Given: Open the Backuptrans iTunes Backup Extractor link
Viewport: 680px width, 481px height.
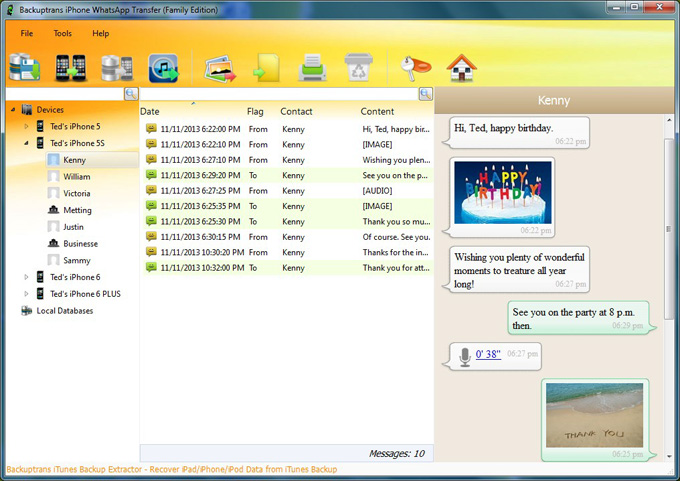Looking at the screenshot, I should coord(172,469).
